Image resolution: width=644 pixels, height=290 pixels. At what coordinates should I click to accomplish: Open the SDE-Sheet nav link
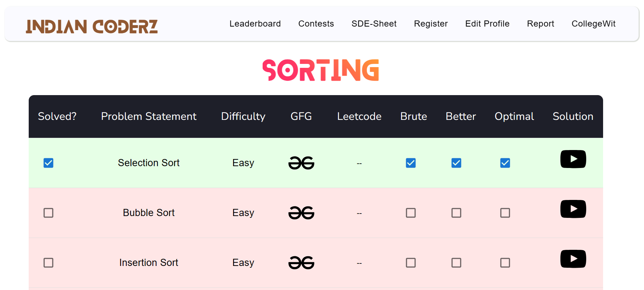coord(374,24)
